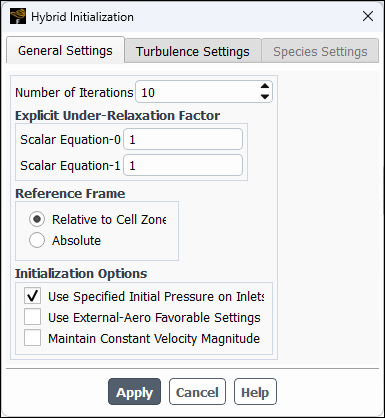Click the Scalar Equation-1 label

pos(70,166)
